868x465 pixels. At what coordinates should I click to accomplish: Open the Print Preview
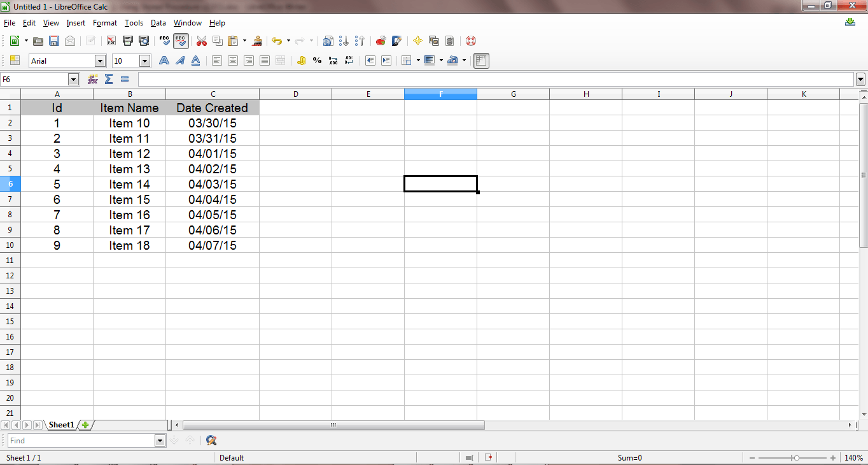pos(144,40)
